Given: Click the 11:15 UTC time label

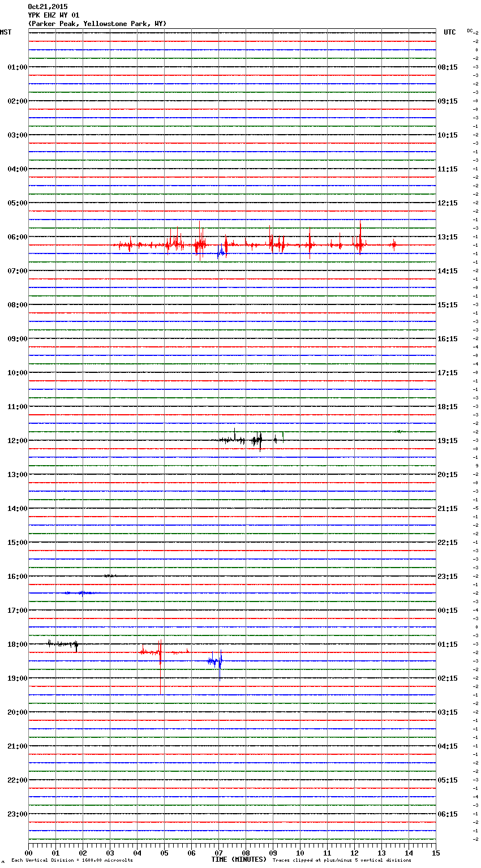Looking at the screenshot, I should click(448, 169).
